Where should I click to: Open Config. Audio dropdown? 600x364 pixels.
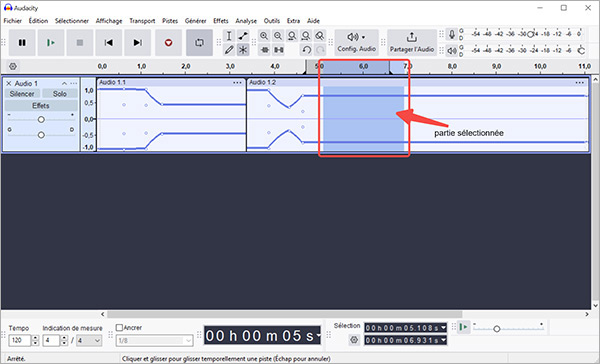pyautogui.click(x=356, y=42)
